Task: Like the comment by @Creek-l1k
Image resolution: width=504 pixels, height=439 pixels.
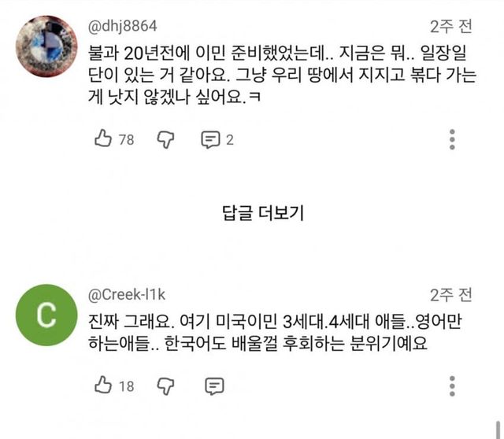Action: point(103,385)
